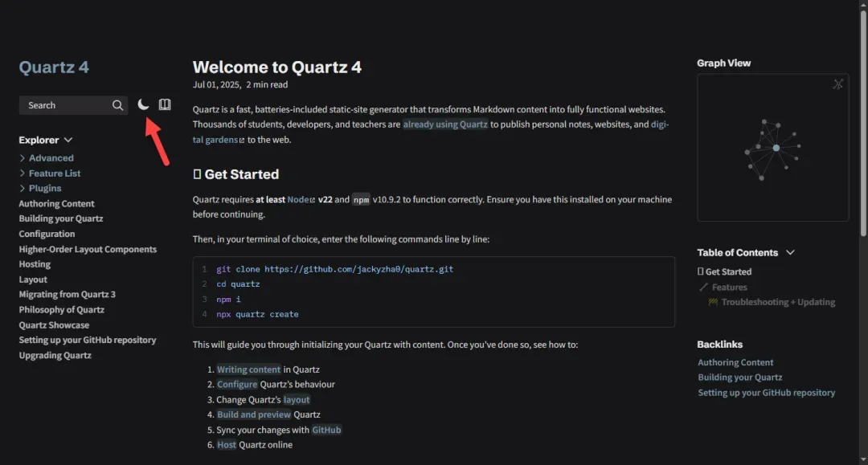Open Upgrading Quartz page
Screen dimensions: 868x465
[55, 355]
